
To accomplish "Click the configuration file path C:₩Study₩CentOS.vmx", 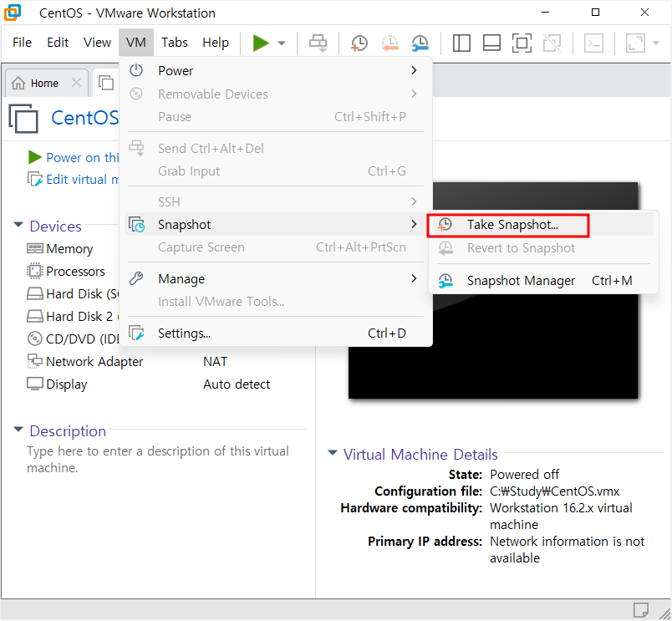I will coord(555,491).
